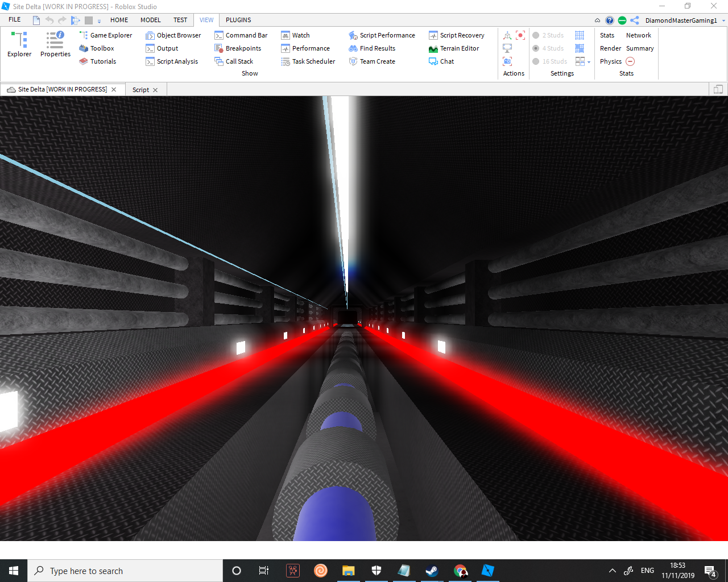Open the Explorer panel
728x582 pixels.
click(x=19, y=43)
